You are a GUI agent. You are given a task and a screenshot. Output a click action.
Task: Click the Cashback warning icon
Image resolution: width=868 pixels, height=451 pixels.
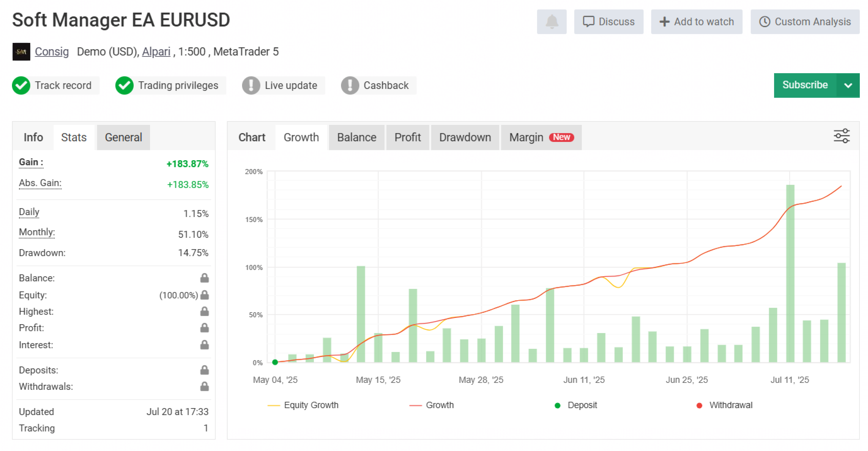(x=350, y=86)
